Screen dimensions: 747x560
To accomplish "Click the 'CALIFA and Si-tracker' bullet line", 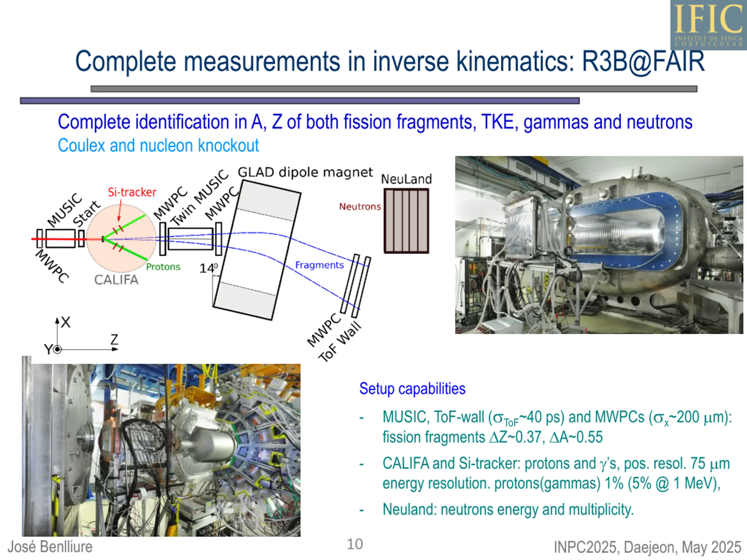I will click(556, 464).
